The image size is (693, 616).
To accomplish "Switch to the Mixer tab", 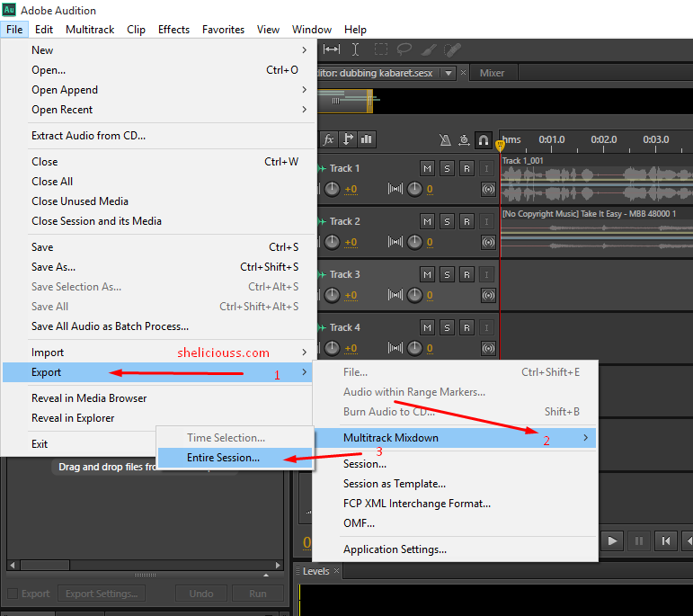I will click(492, 73).
